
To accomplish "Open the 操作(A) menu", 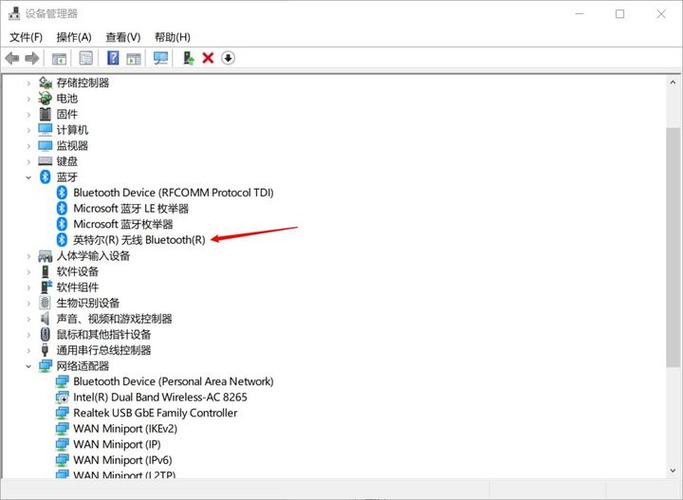I will pyautogui.click(x=74, y=37).
